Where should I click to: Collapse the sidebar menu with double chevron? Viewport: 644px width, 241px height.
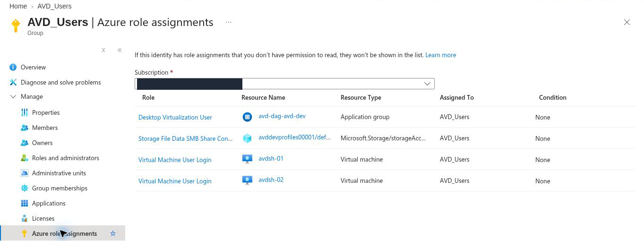pos(120,50)
